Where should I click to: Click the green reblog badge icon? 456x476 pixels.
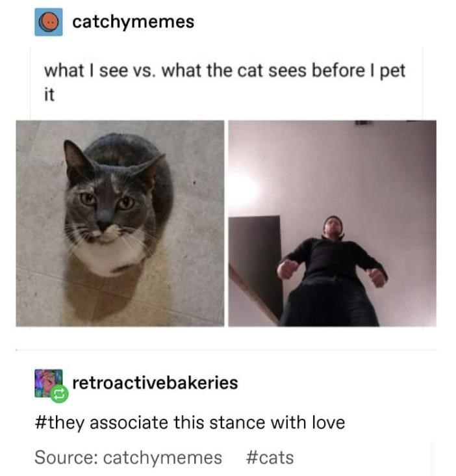(59, 393)
